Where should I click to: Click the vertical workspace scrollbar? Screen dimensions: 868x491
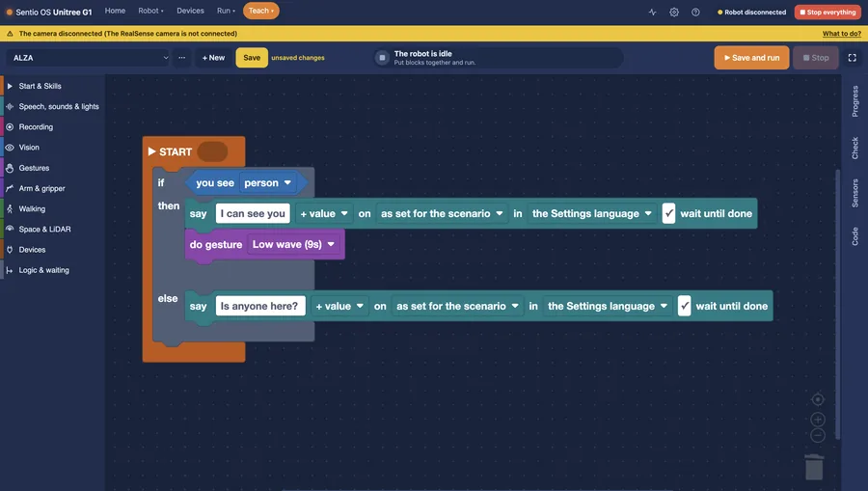pos(837,305)
